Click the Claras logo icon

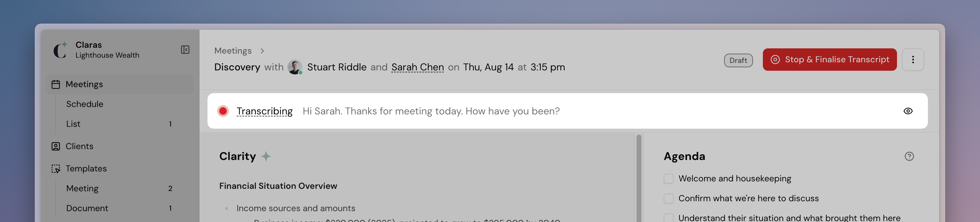tap(60, 50)
